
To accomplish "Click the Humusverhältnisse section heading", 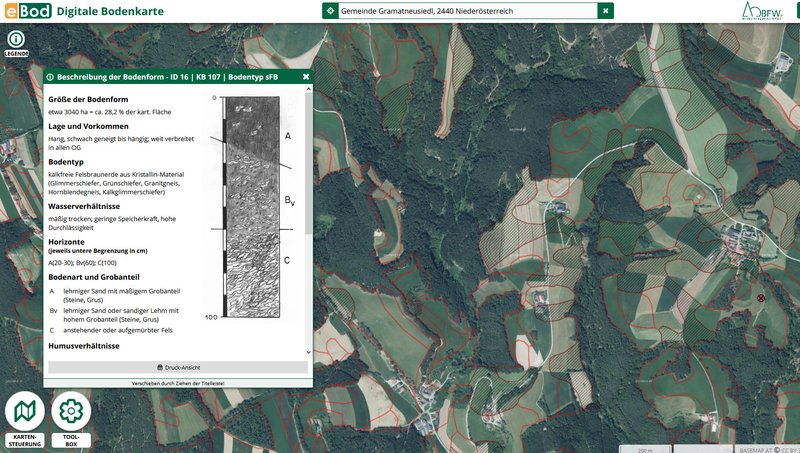I will coord(84,345).
